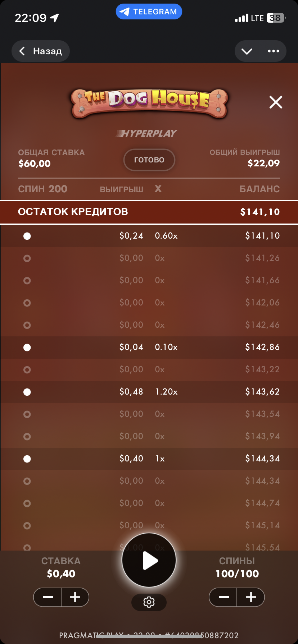Tap the $0,40 1x win row
Viewport: 298px width, 644px height.
(x=149, y=459)
